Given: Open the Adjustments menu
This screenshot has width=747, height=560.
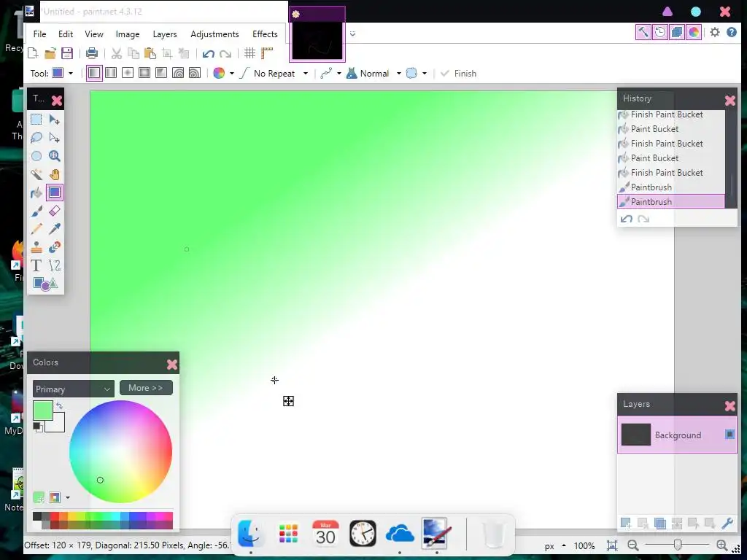Looking at the screenshot, I should [215, 34].
